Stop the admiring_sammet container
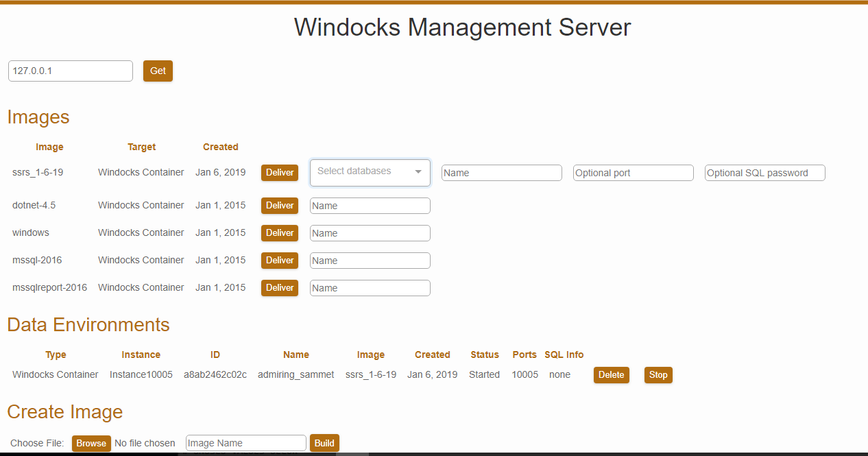Screen dimensions: 868x456 658,374
